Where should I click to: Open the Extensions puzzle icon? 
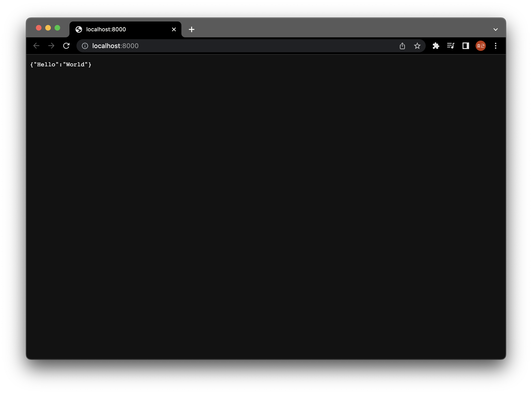click(436, 46)
